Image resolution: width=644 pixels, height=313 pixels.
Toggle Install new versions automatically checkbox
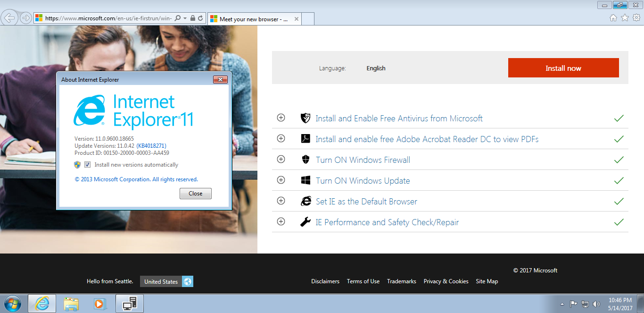click(x=88, y=165)
